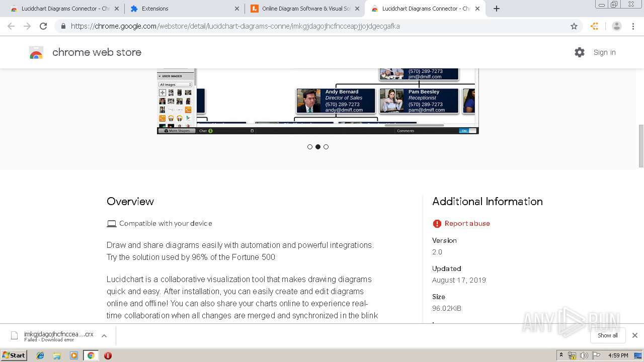The height and width of the screenshot is (362, 644).
Task: Open Windows Explorer folder in taskbar
Action: (x=57, y=355)
